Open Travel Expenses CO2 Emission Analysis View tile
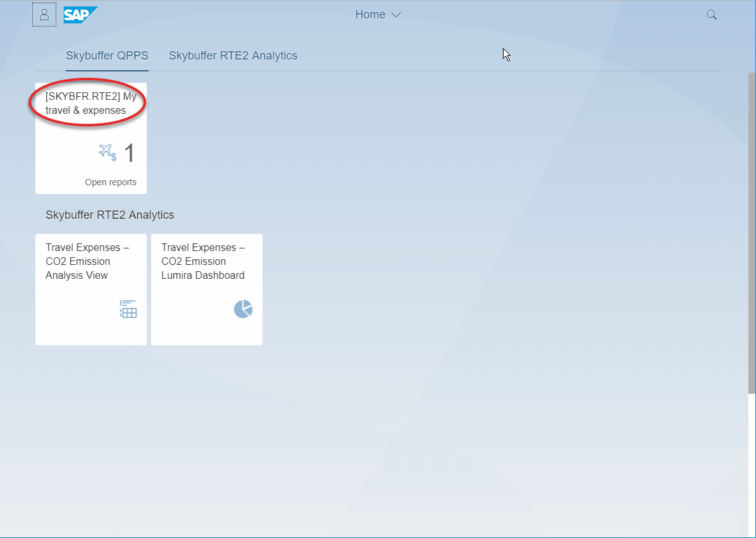The height and width of the screenshot is (538, 756). click(x=91, y=290)
